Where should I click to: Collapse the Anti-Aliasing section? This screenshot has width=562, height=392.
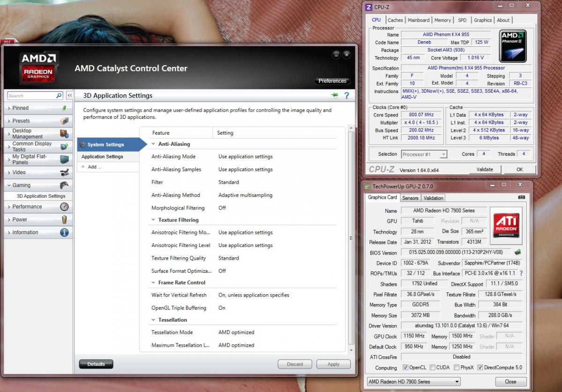(x=153, y=144)
